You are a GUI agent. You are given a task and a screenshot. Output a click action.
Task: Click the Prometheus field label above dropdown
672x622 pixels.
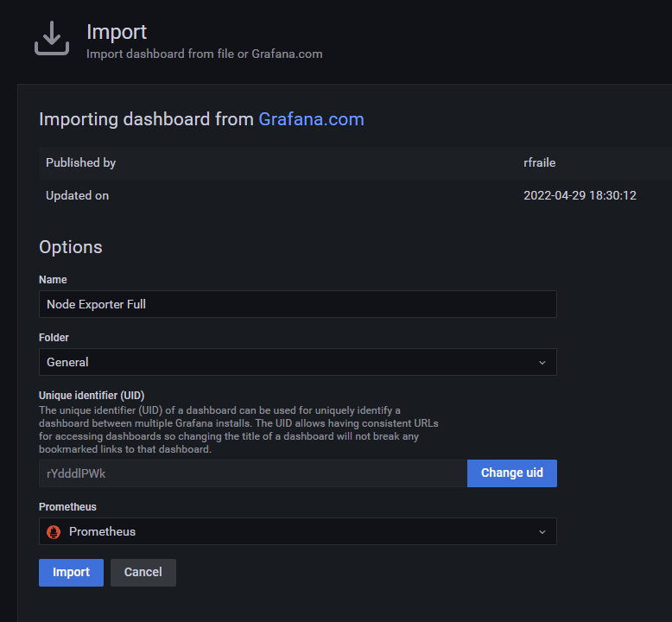point(67,507)
